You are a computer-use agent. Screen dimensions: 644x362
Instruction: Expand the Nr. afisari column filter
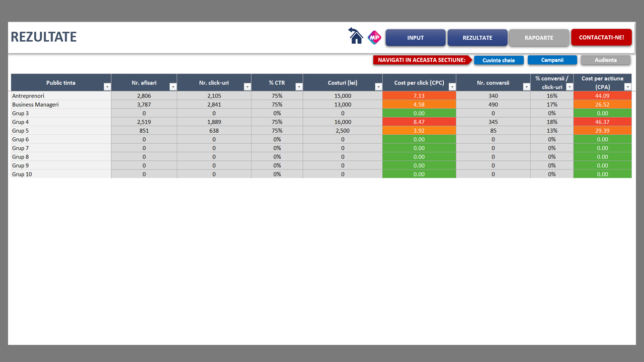[x=173, y=87]
